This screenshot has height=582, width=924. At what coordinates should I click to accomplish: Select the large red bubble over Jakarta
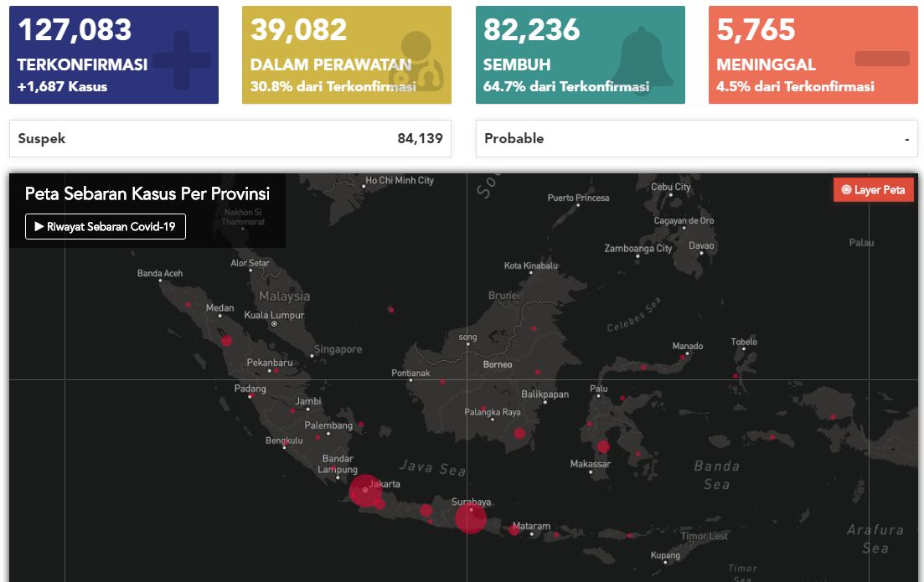pyautogui.click(x=365, y=490)
